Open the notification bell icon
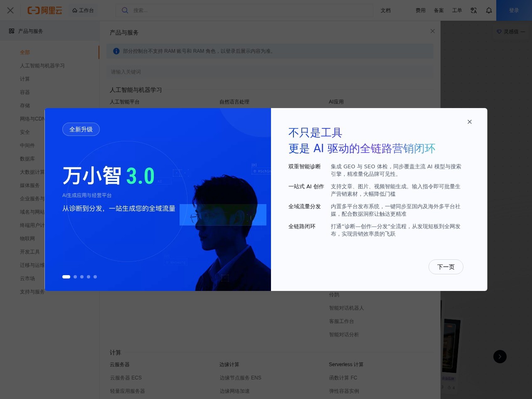The image size is (532, 399). 489,10
